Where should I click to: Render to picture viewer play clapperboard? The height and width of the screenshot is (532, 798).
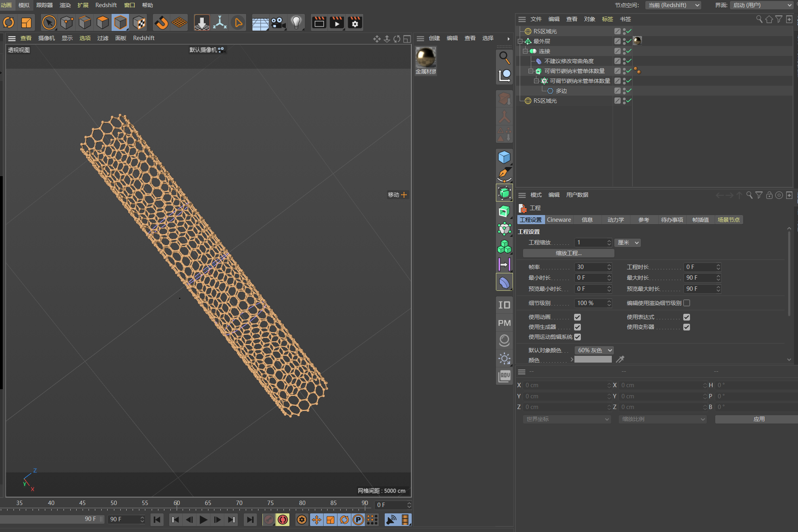click(x=337, y=23)
